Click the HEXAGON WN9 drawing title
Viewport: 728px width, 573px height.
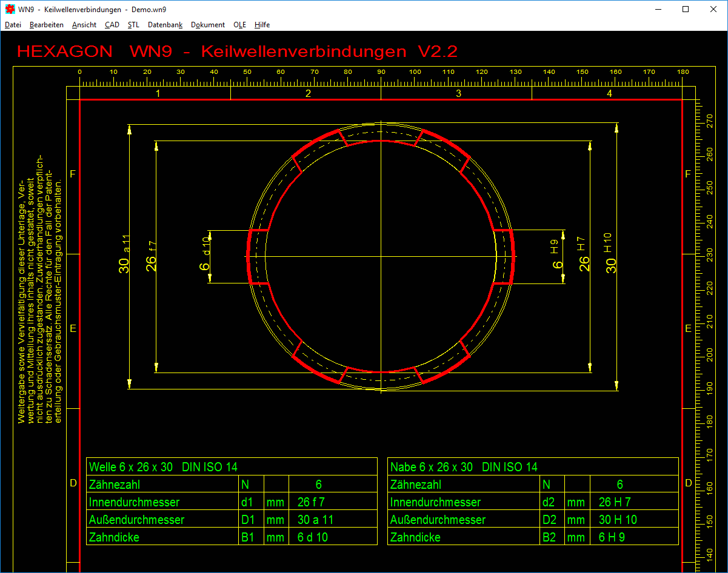point(237,51)
